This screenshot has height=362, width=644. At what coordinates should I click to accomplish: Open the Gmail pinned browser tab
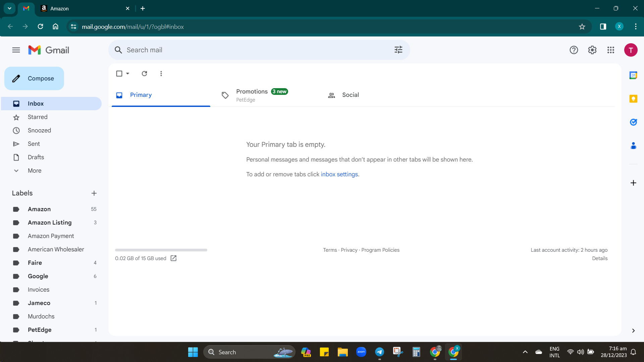[26, 8]
